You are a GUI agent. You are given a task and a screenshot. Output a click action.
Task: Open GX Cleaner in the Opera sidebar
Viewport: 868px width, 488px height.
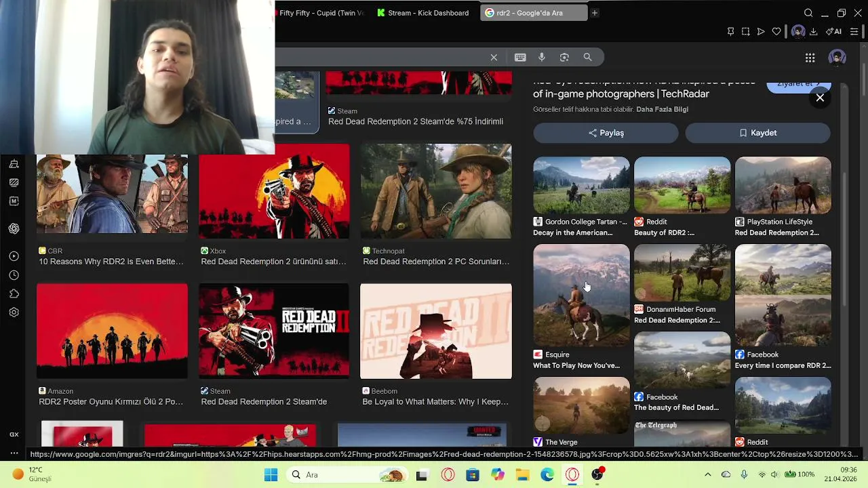(x=14, y=164)
